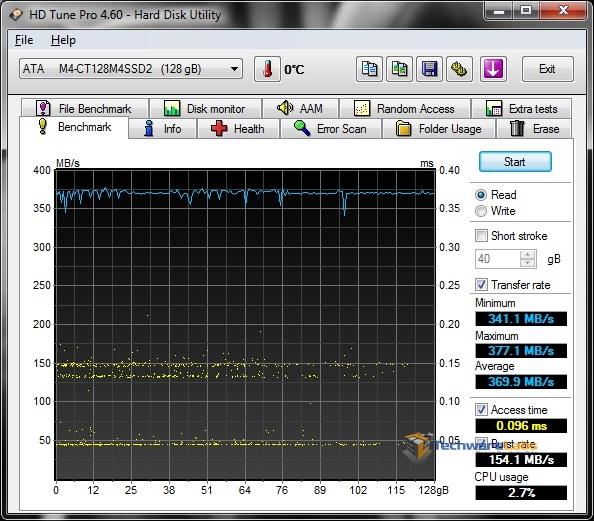This screenshot has width=594, height=521.
Task: Select the Write radio button
Action: coord(481,211)
